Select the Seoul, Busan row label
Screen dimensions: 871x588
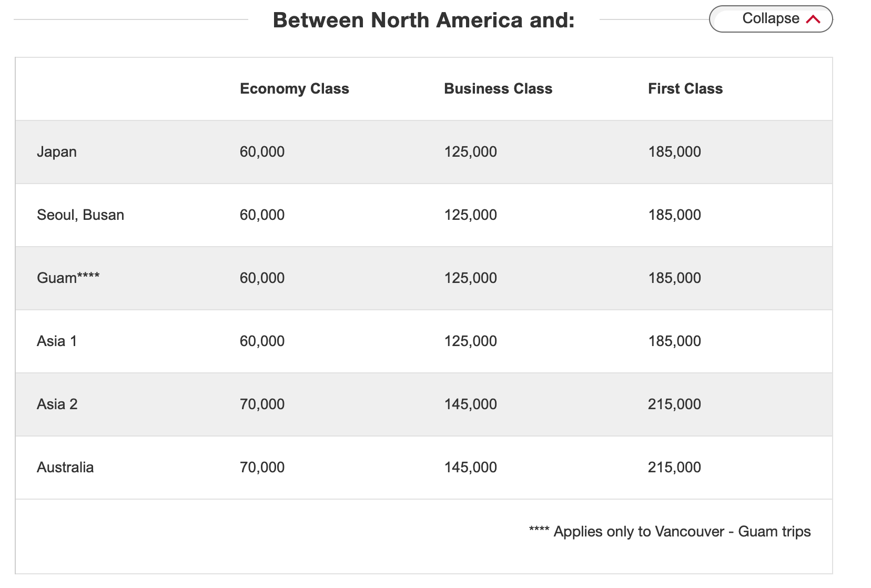[80, 215]
